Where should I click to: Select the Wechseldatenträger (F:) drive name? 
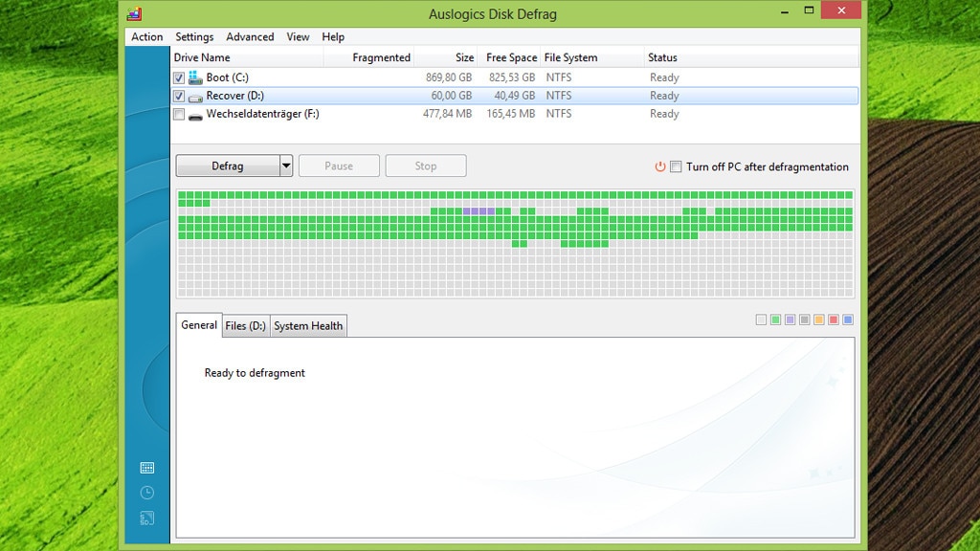coord(262,114)
